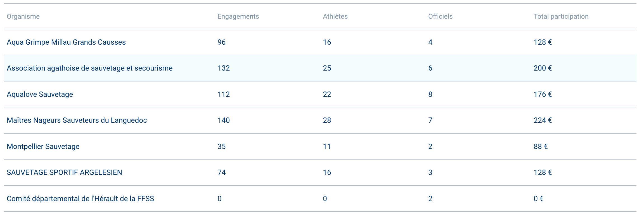Open Association agathoise de sauvetage et secourisme
The height and width of the screenshot is (217, 644).
89,68
